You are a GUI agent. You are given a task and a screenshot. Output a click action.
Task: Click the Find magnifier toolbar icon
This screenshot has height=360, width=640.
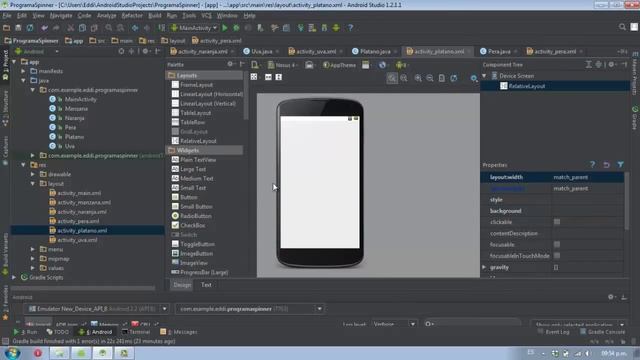109,28
